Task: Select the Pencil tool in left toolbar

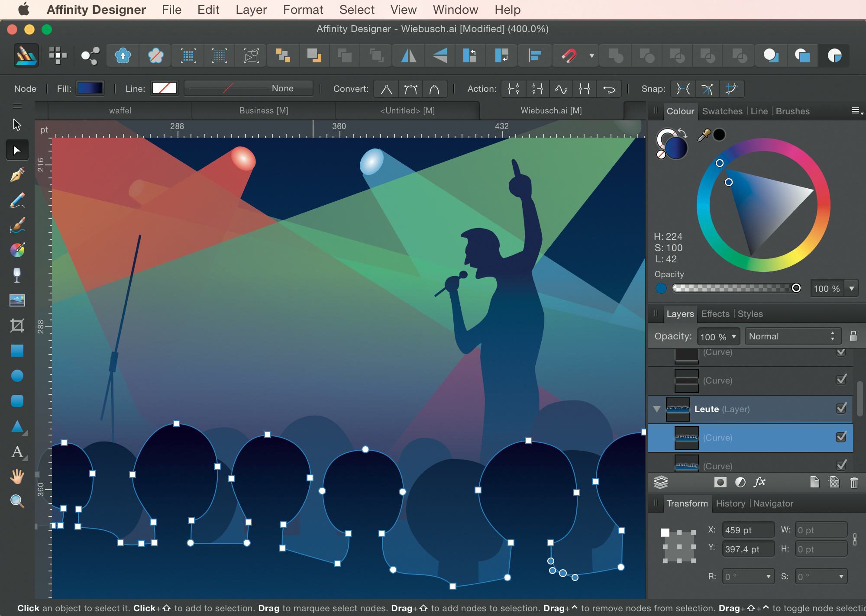Action: tap(17, 200)
